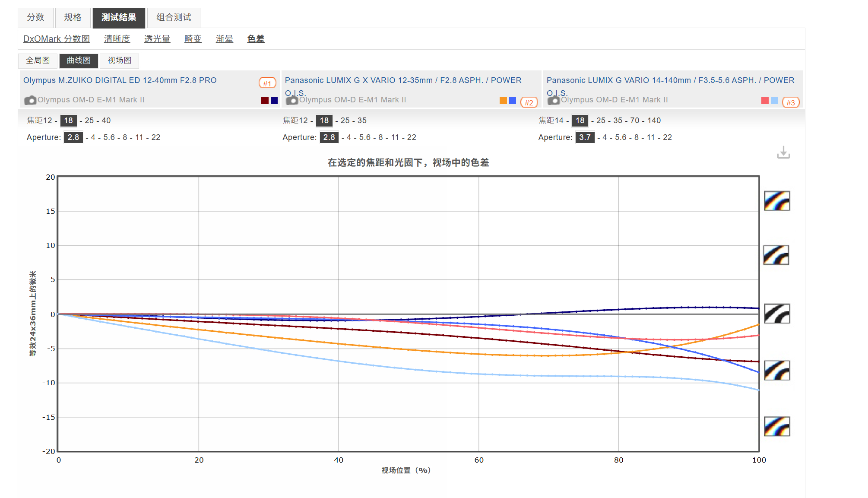868x498 pixels.
Task: Choose aperture 8 for Panasonic 14-140mm
Action: click(637, 137)
